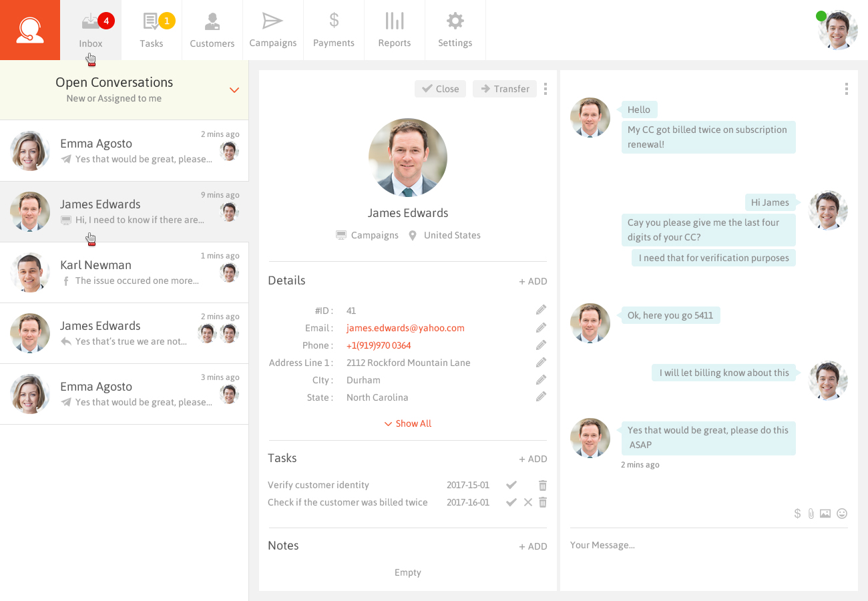Screen dimensions: 868x601
Task: Click the 'Ok, here you go 5411' message
Action: [671, 315]
